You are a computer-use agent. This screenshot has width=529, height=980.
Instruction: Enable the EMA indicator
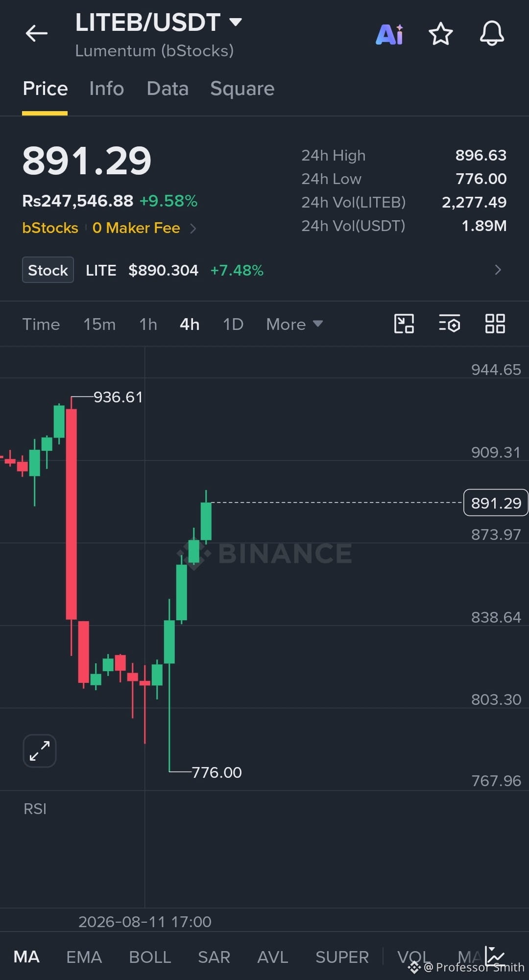84,957
